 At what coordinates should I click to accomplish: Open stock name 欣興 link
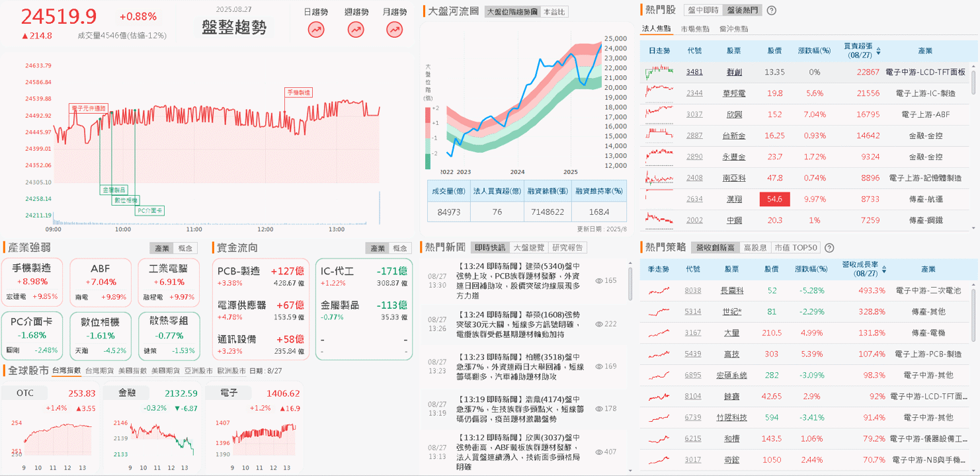pyautogui.click(x=734, y=114)
